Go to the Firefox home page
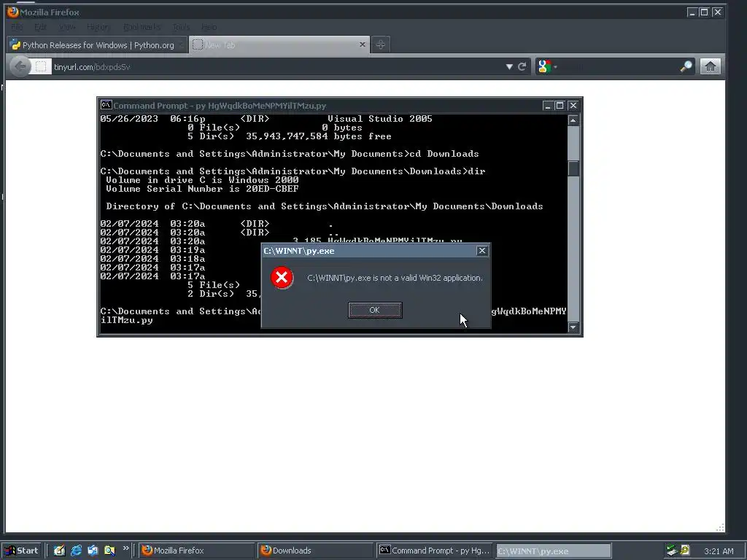This screenshot has height=560, width=747. 710,66
